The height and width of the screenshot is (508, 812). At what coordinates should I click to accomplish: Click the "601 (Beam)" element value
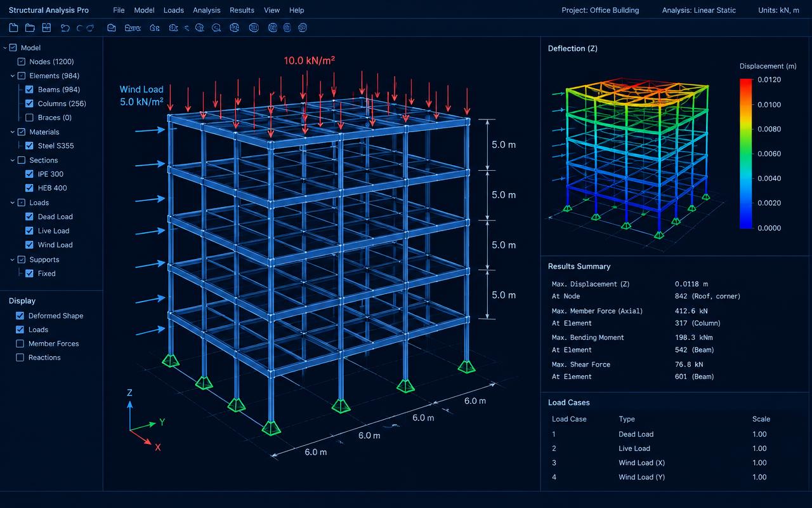point(695,377)
